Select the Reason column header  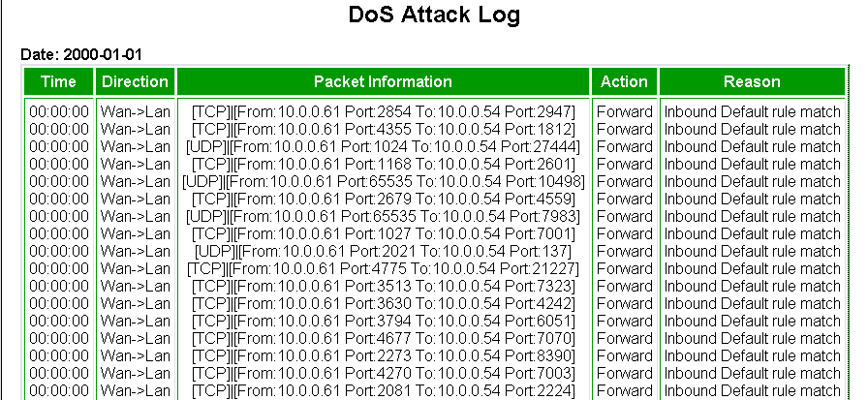[752, 81]
